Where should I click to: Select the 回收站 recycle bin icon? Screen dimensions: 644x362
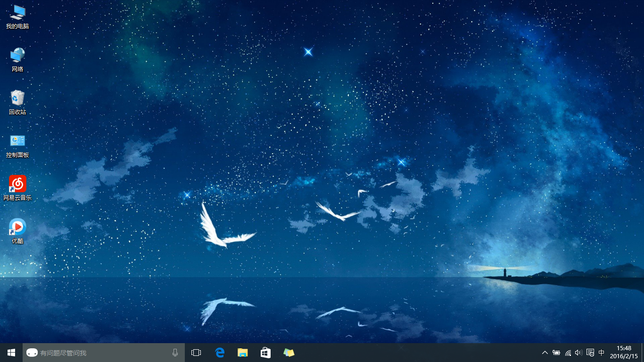click(x=17, y=103)
